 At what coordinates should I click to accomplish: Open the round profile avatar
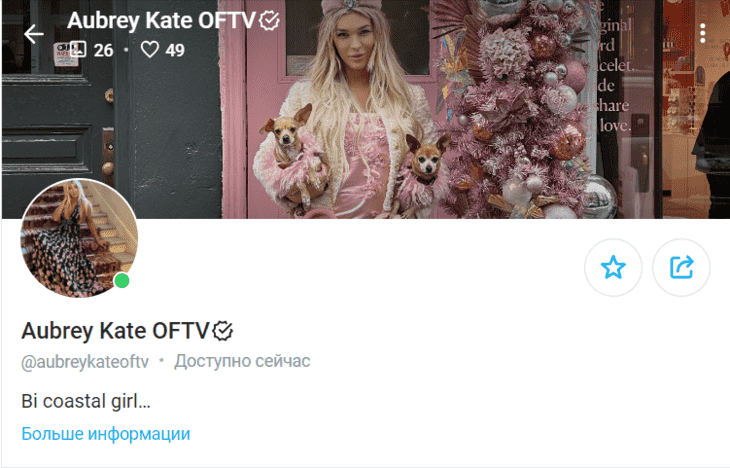[x=79, y=238]
